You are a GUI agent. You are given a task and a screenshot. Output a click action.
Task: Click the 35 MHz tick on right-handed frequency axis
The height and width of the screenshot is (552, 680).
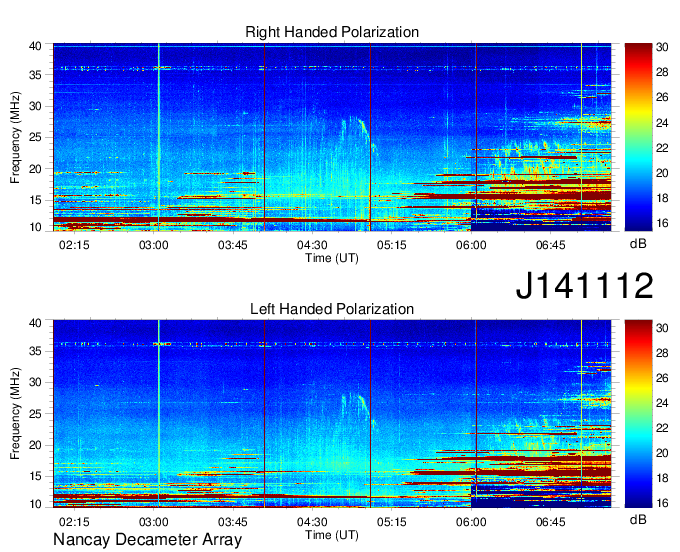(35, 75)
